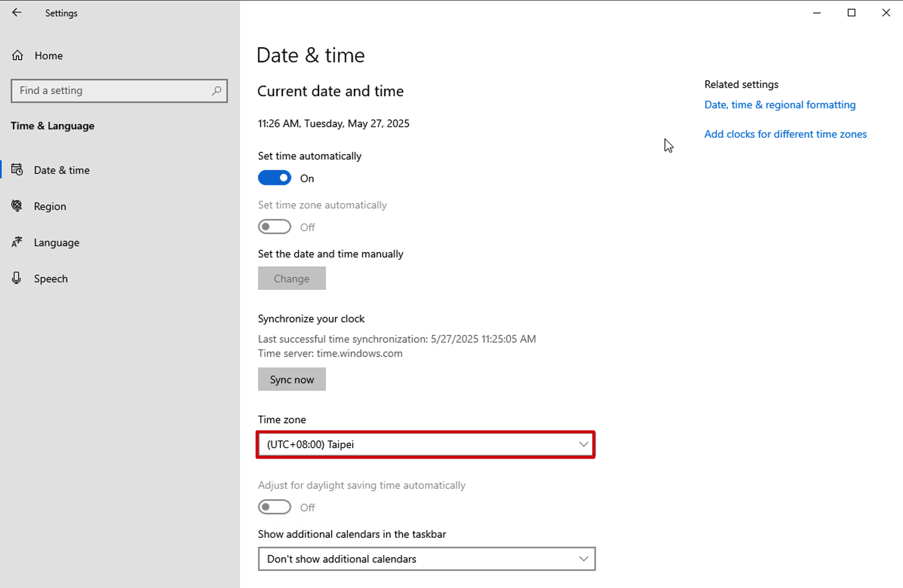Click the Sync now button
Screen dimensions: 903x588
(x=292, y=379)
